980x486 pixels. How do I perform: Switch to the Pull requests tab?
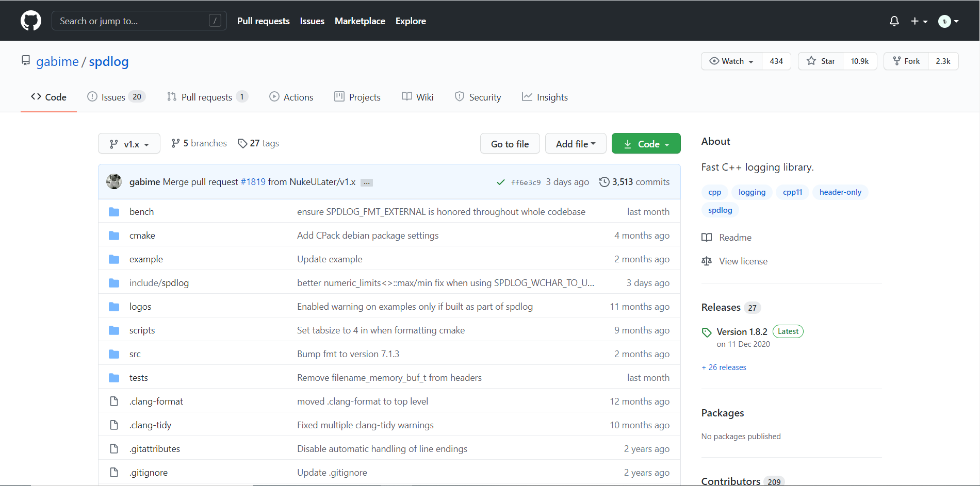[x=207, y=97]
